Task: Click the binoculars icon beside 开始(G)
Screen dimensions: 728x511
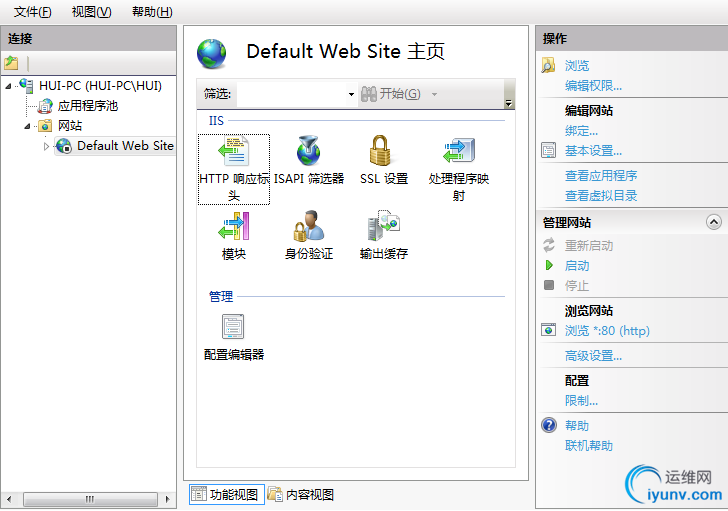Action: click(369, 94)
